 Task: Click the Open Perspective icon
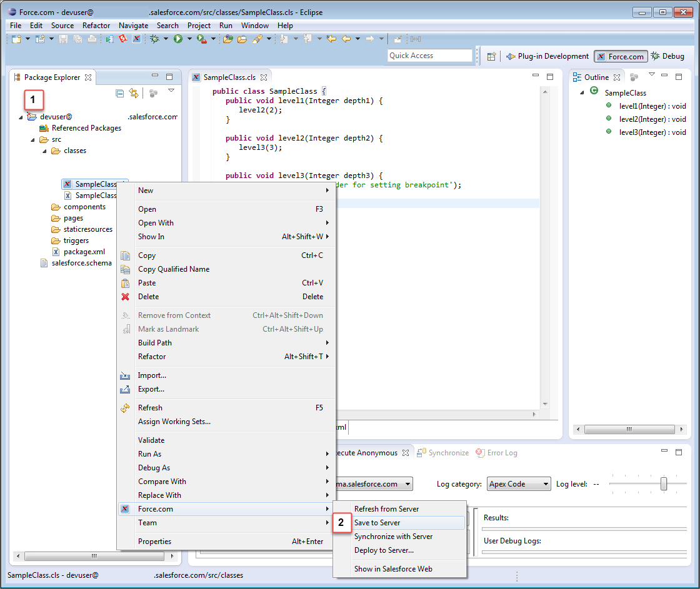(491, 56)
